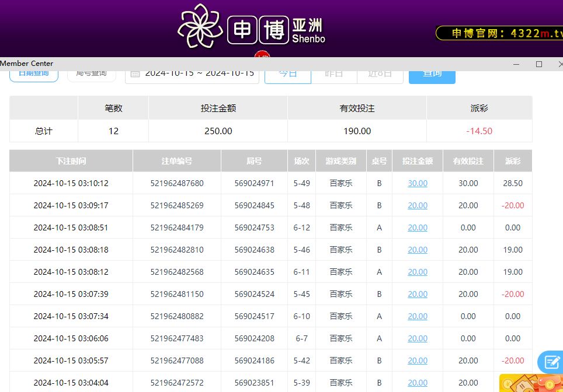Open bet amount link for order 521962485269
This screenshot has width=563, height=392.
418,205
